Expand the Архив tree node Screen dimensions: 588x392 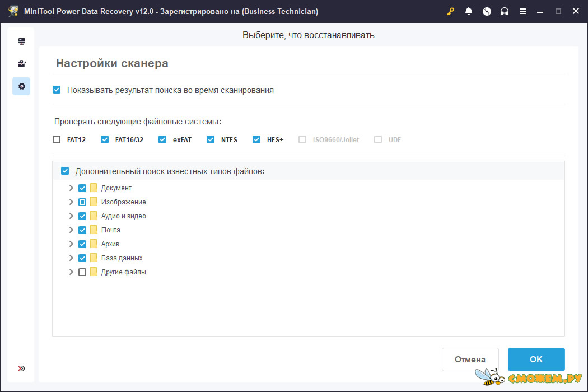tap(71, 244)
